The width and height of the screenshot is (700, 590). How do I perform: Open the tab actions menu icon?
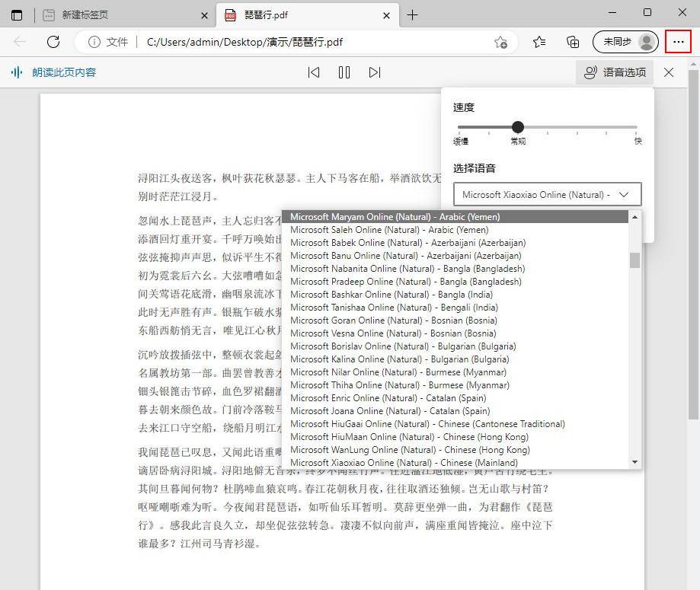[x=17, y=15]
